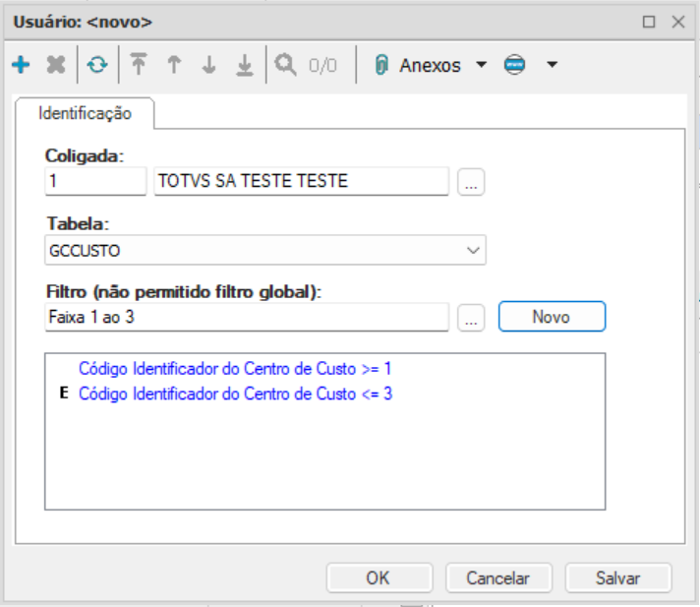Click the blue plus add record icon
Viewport: 700px width, 607px height.
coord(21,65)
